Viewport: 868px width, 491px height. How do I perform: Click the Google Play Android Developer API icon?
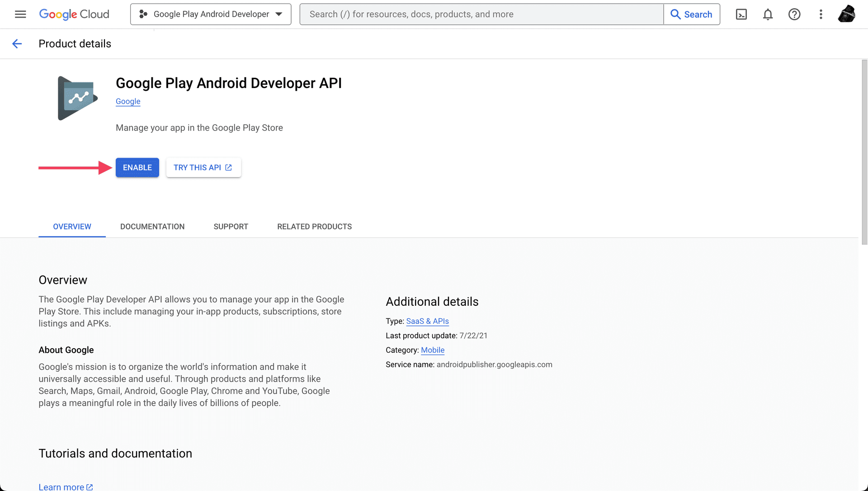75,97
